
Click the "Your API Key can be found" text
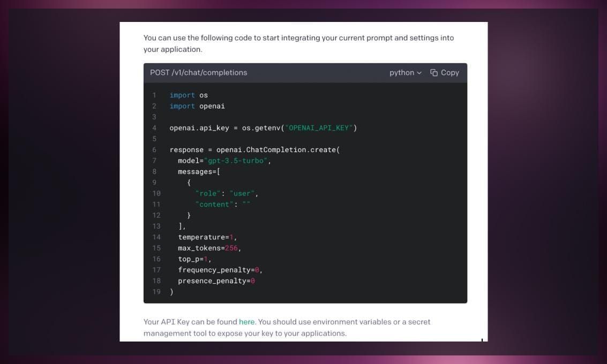190,322
